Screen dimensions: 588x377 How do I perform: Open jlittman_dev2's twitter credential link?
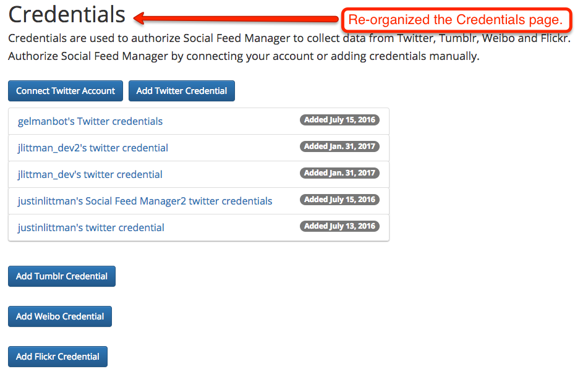pyautogui.click(x=93, y=148)
